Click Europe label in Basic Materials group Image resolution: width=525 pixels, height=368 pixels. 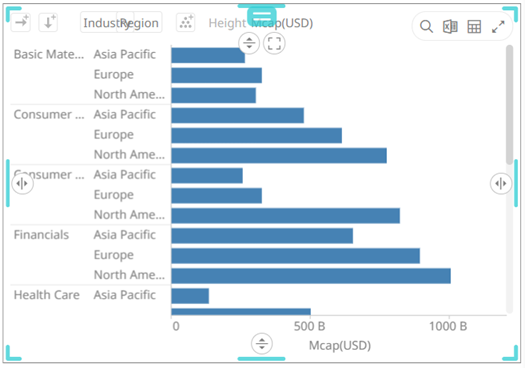(114, 74)
